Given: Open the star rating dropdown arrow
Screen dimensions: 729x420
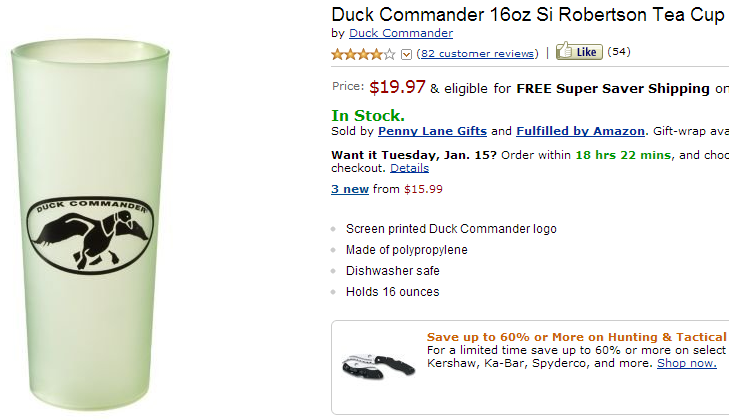Looking at the screenshot, I should (406, 54).
